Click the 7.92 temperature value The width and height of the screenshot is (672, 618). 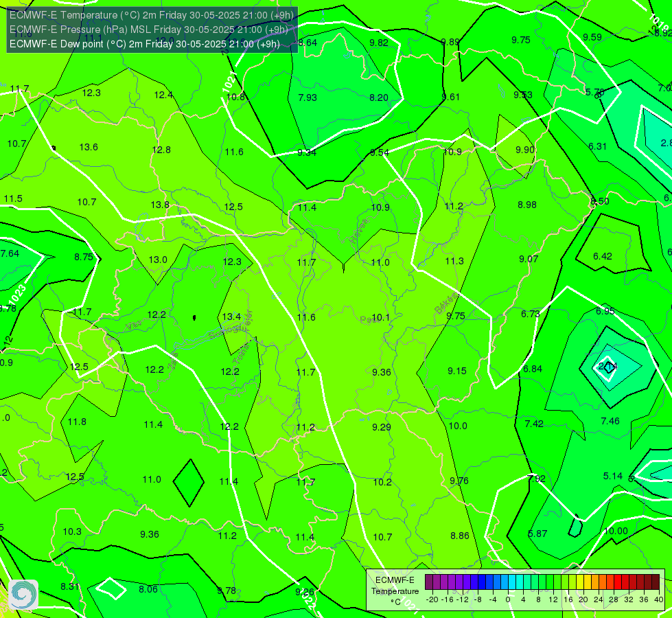(x=536, y=479)
